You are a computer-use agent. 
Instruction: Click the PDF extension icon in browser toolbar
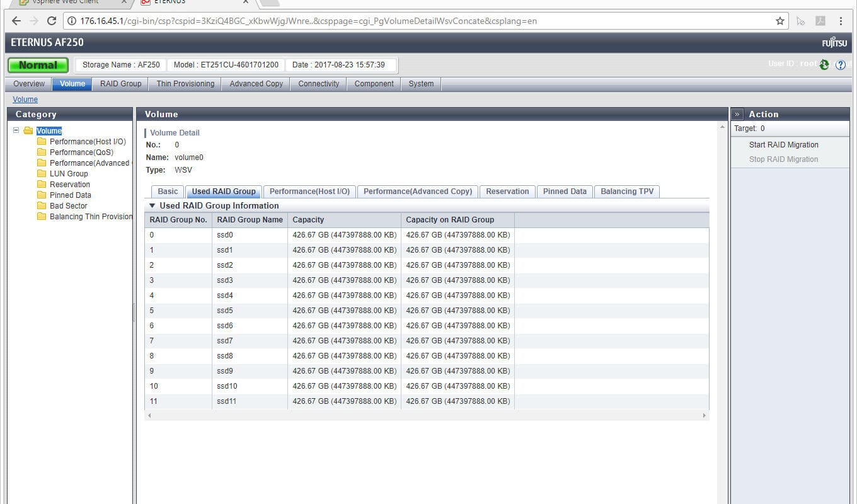point(820,21)
